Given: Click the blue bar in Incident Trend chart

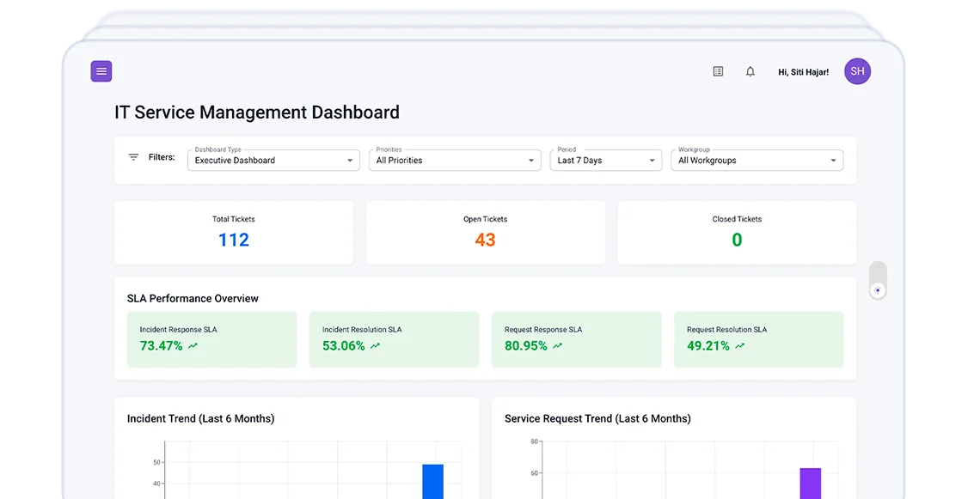Looking at the screenshot, I should [433, 482].
